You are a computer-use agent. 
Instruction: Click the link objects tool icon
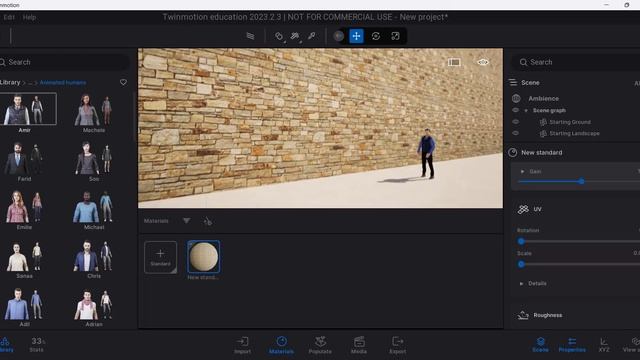coord(279,36)
